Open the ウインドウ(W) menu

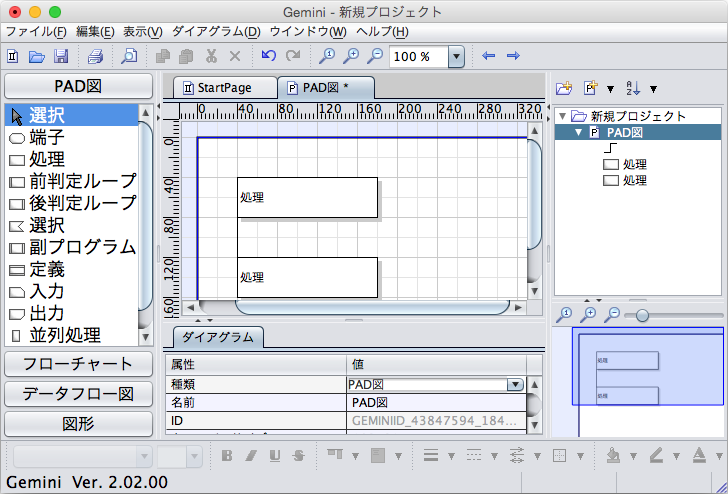[308, 32]
